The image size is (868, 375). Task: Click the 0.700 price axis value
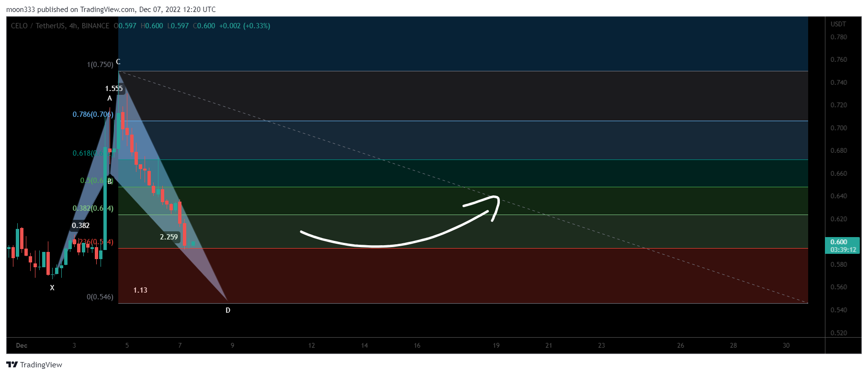click(x=839, y=128)
